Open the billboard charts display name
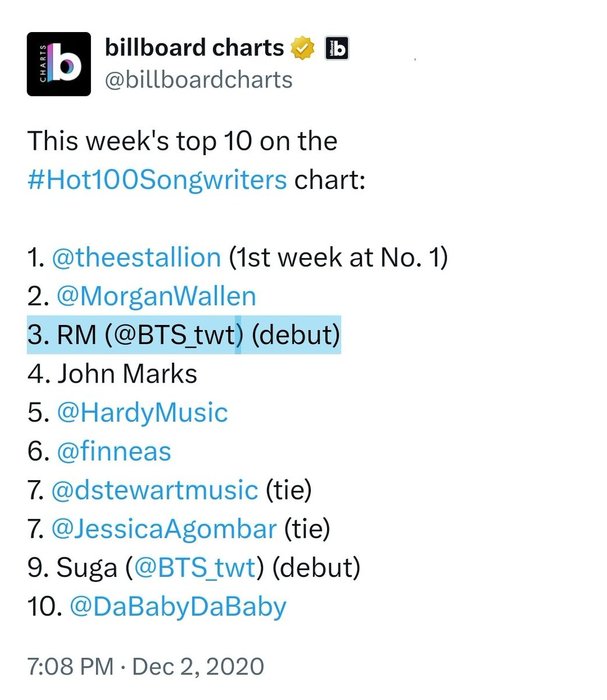Viewport: 607px width, 700px height. click(x=194, y=48)
